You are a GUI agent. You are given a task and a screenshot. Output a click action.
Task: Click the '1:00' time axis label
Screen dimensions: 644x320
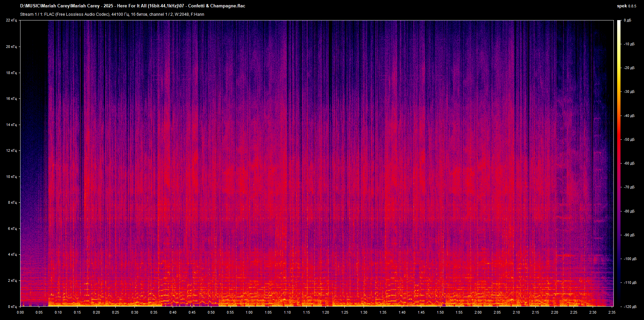tap(249, 312)
